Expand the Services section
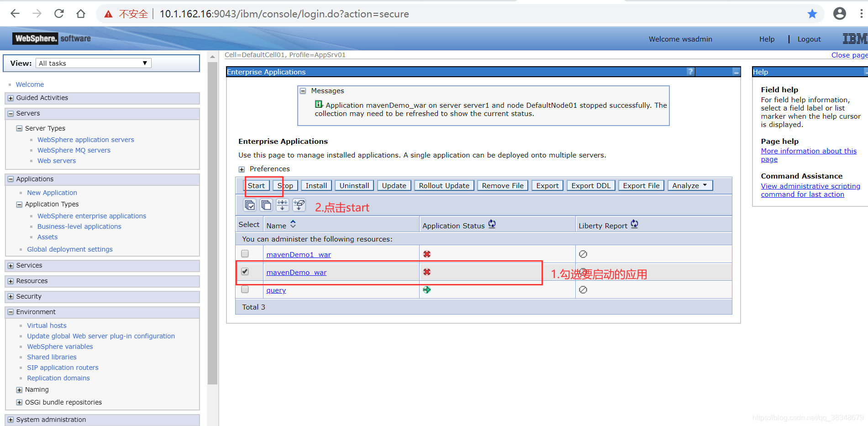This screenshot has height=426, width=868. 11,266
